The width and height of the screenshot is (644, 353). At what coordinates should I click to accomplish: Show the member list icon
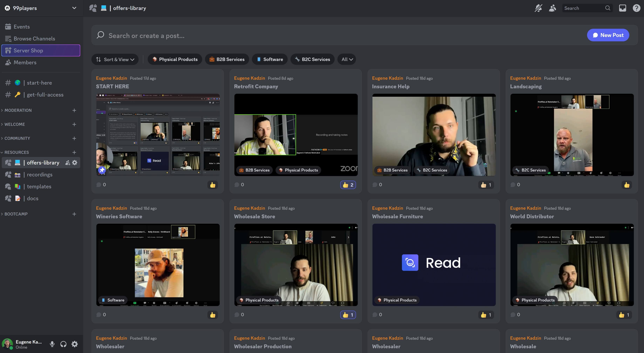(x=553, y=8)
